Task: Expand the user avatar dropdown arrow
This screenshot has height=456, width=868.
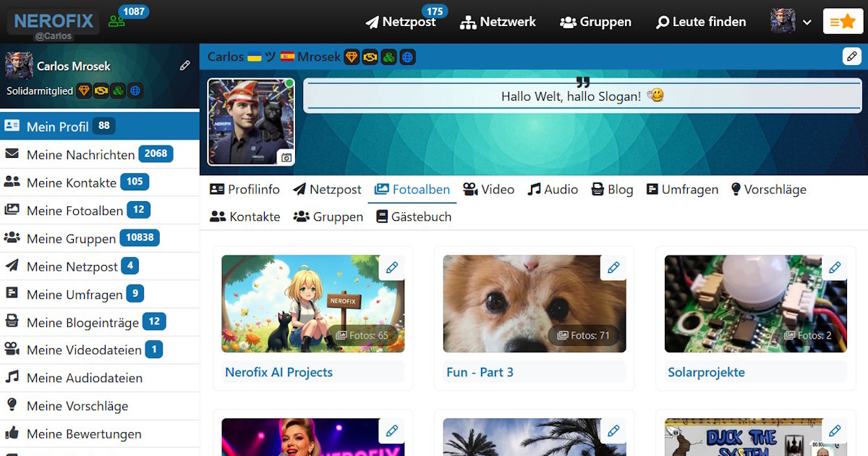Action: (807, 22)
